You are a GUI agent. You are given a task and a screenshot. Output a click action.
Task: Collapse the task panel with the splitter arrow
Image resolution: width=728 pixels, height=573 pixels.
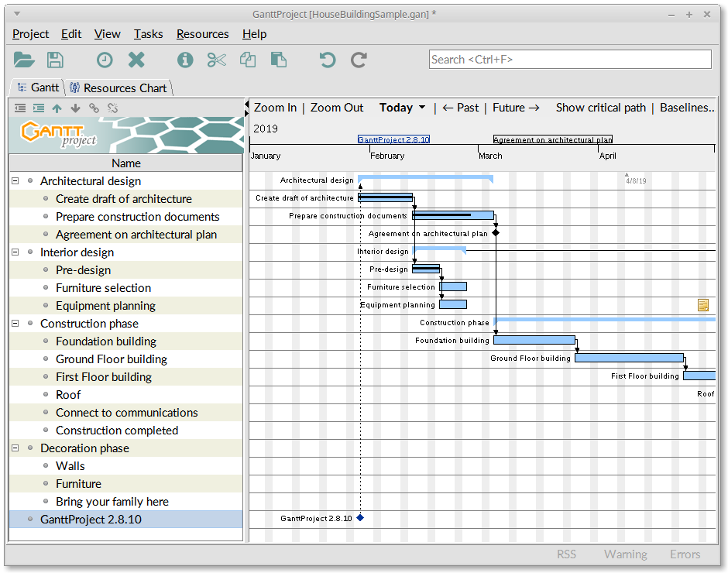pos(246,104)
